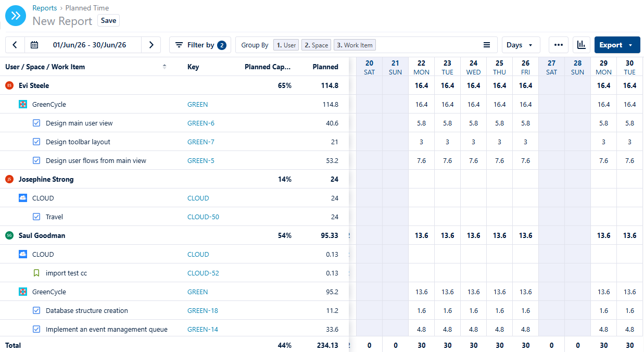Open CLOUD-50 work item link
The height and width of the screenshot is (352, 644).
(203, 217)
